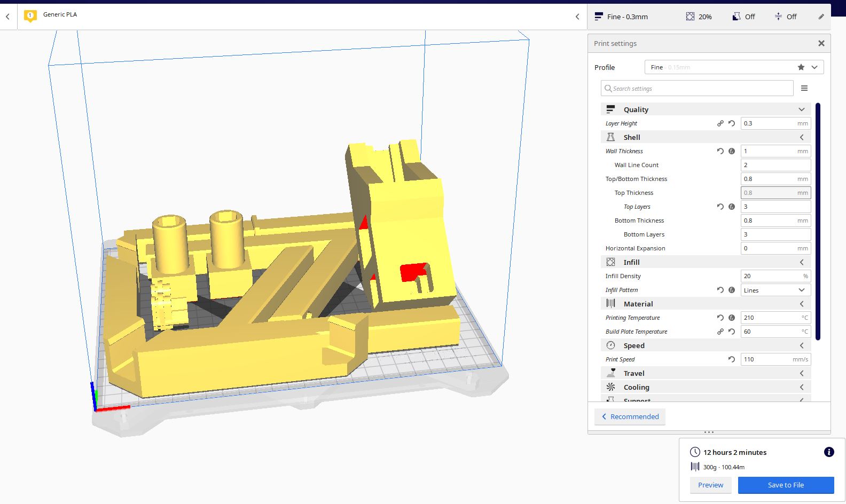
Task: Open the Infill Pattern dropdown showing Lines
Action: [775, 290]
